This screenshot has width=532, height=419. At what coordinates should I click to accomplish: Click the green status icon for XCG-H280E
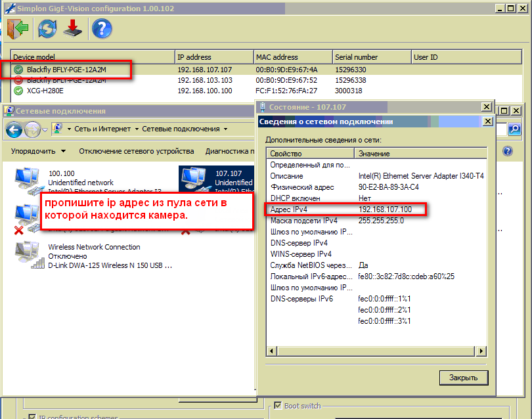pyautogui.click(x=18, y=91)
